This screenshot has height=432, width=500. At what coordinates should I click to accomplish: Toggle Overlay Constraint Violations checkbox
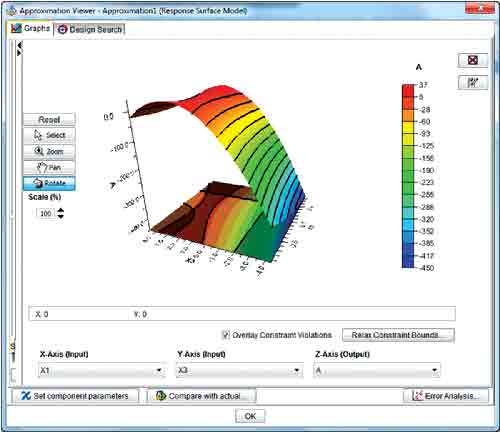(x=226, y=335)
